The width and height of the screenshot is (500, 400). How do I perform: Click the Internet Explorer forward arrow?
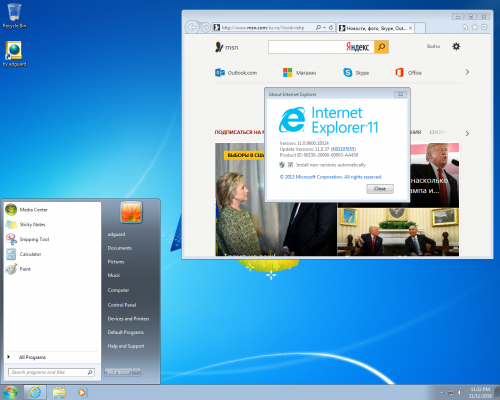(x=205, y=28)
